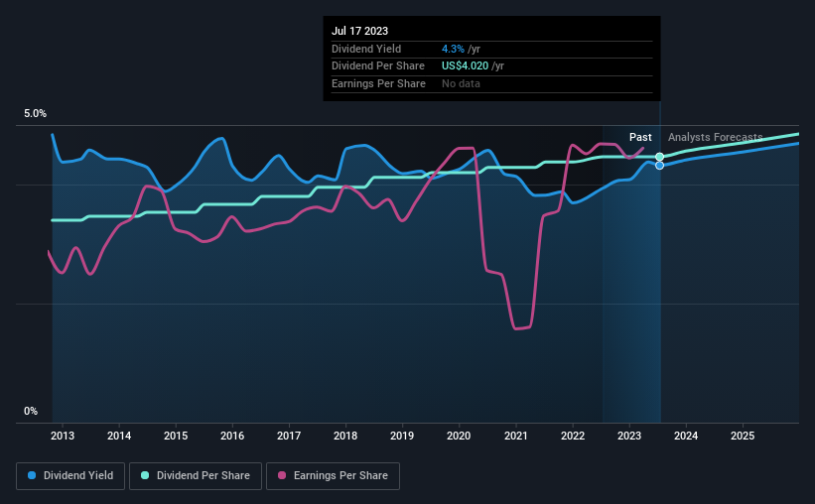Click the 2019 year label on axis
Viewport: 815px width, 504px height.
click(x=402, y=436)
